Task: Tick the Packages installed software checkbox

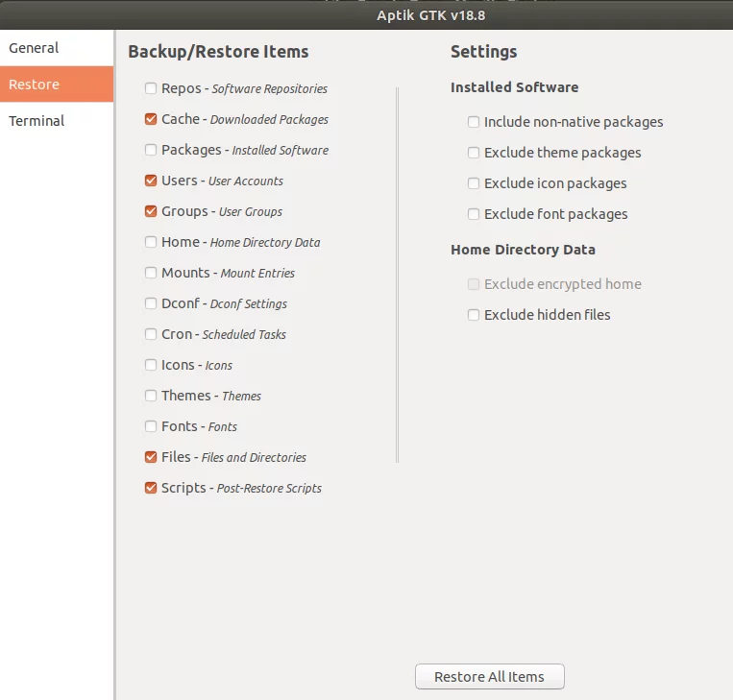Action: 151,150
